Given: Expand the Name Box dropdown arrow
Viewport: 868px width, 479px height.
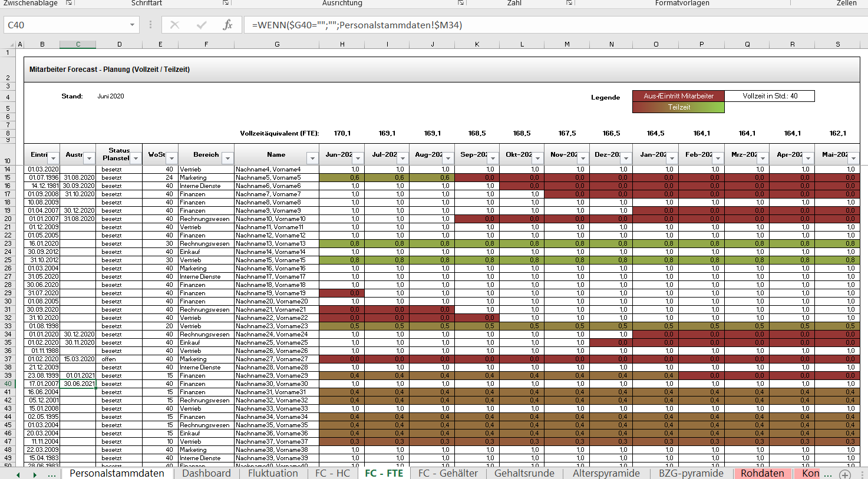Looking at the screenshot, I should [x=132, y=25].
